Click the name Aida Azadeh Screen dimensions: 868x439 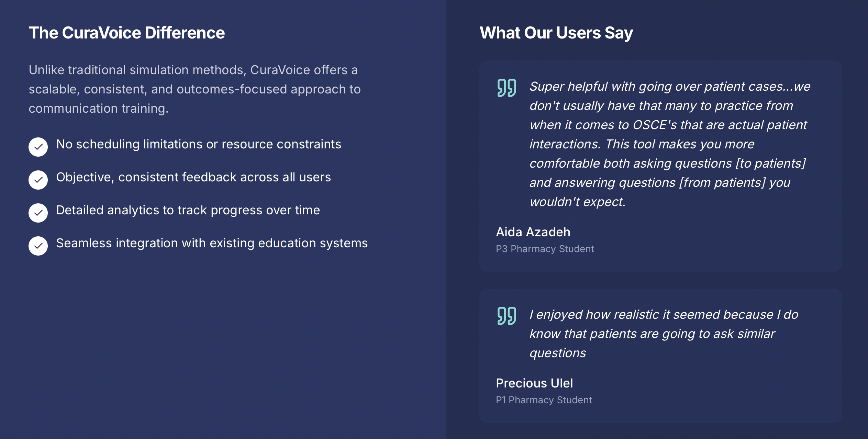533,232
